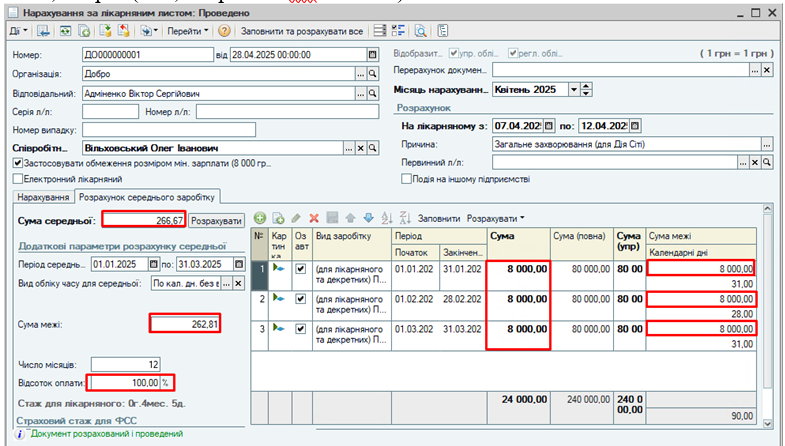Switch to the Нарахування tab
The height and width of the screenshot is (446, 785).
tap(43, 196)
